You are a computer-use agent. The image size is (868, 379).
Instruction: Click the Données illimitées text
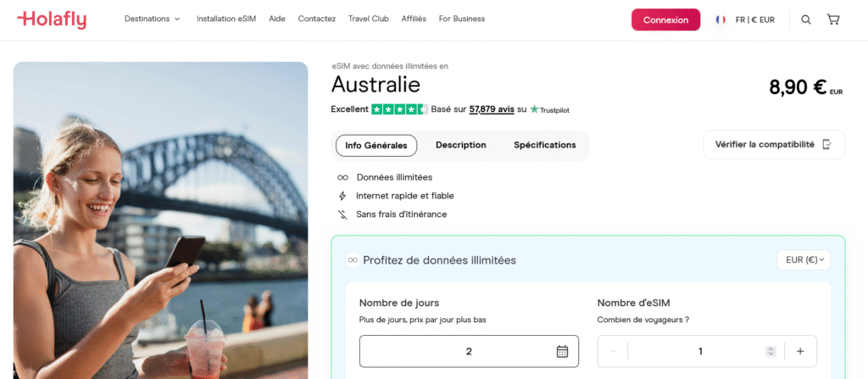pyautogui.click(x=394, y=177)
